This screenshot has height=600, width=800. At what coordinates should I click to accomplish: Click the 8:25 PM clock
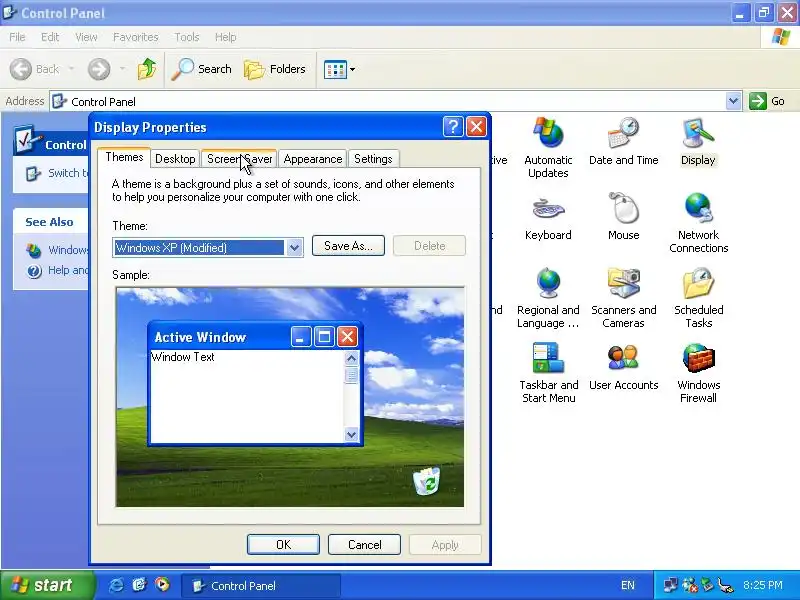762,585
